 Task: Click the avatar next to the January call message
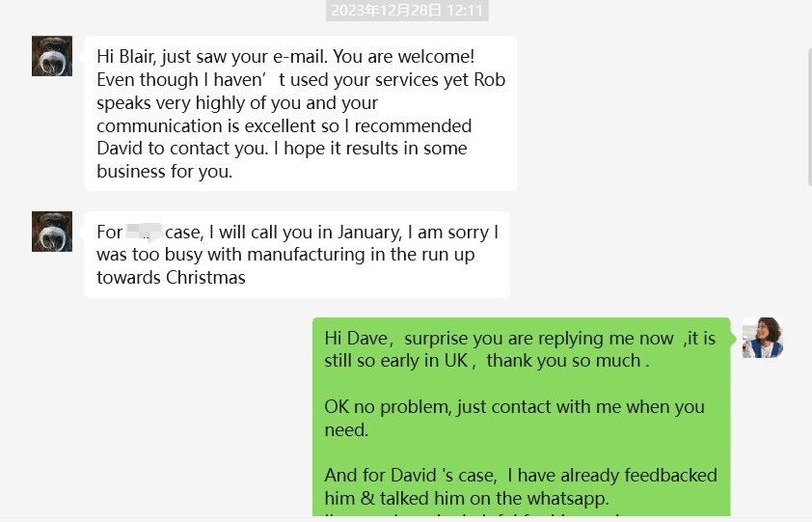coord(52,232)
